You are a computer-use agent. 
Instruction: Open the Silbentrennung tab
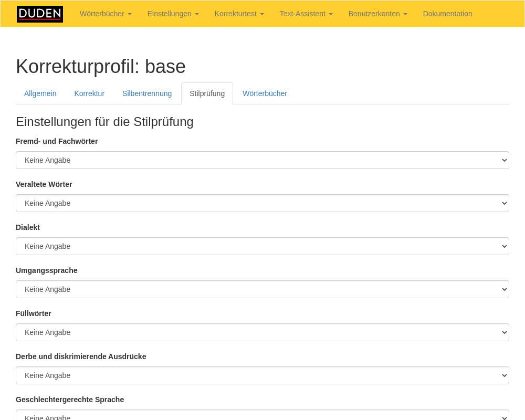click(x=147, y=93)
